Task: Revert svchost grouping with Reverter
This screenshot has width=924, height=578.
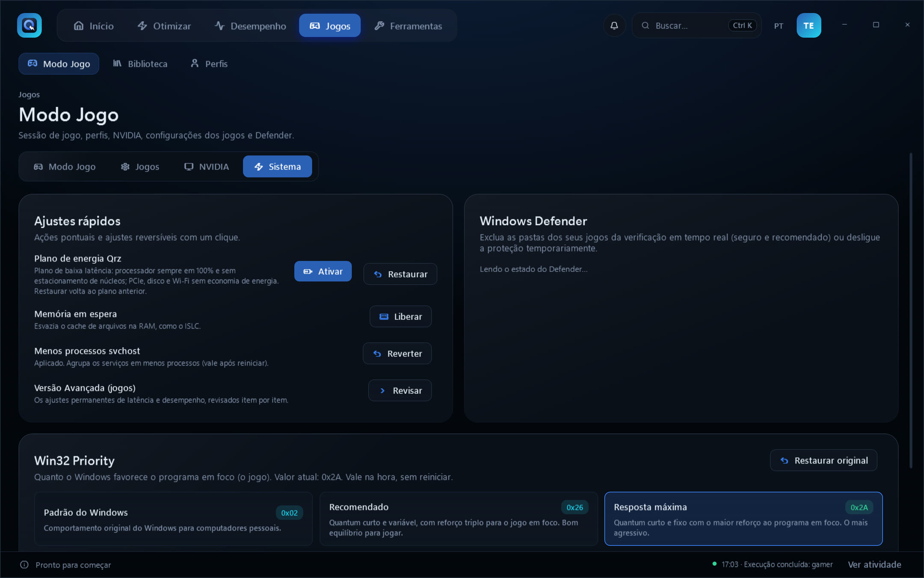Action: click(397, 354)
